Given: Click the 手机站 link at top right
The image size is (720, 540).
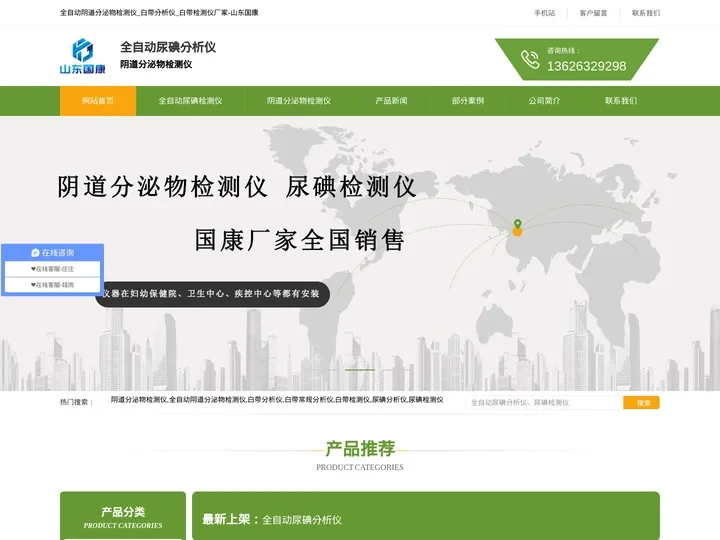Looking at the screenshot, I should (x=545, y=13).
